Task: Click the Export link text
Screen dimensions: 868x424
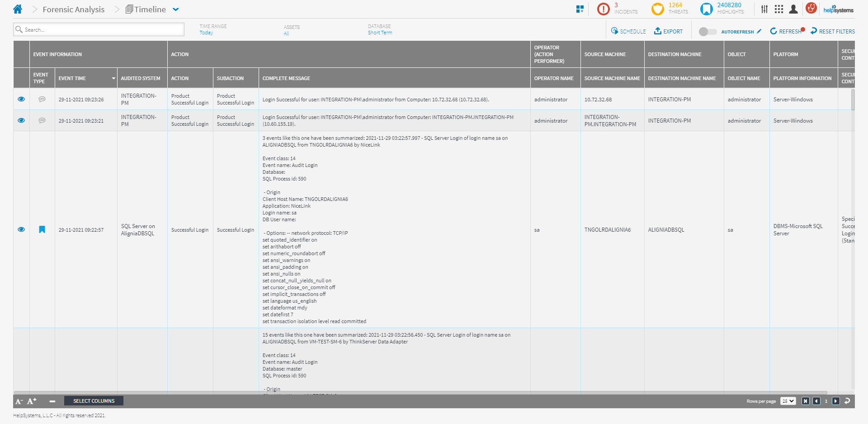Action: click(x=673, y=32)
